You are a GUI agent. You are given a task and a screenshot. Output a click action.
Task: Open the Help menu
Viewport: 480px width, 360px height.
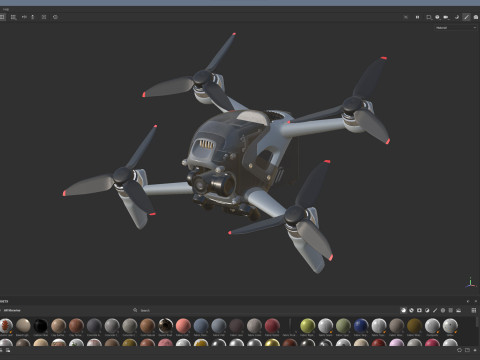(6, 9)
